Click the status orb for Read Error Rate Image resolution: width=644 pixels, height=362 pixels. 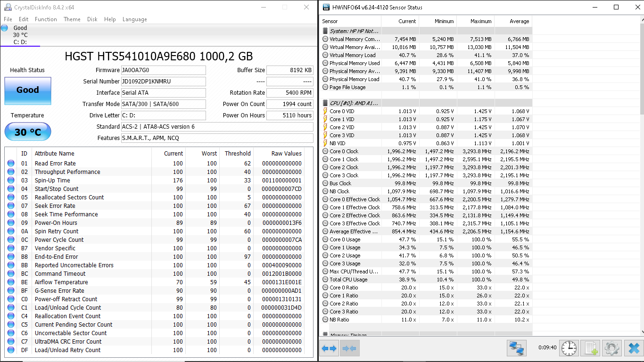click(11, 164)
